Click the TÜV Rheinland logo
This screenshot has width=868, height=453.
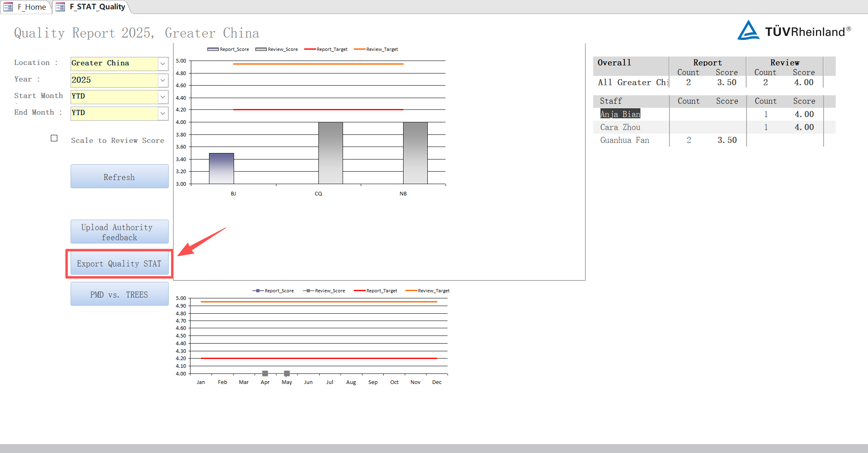point(794,31)
